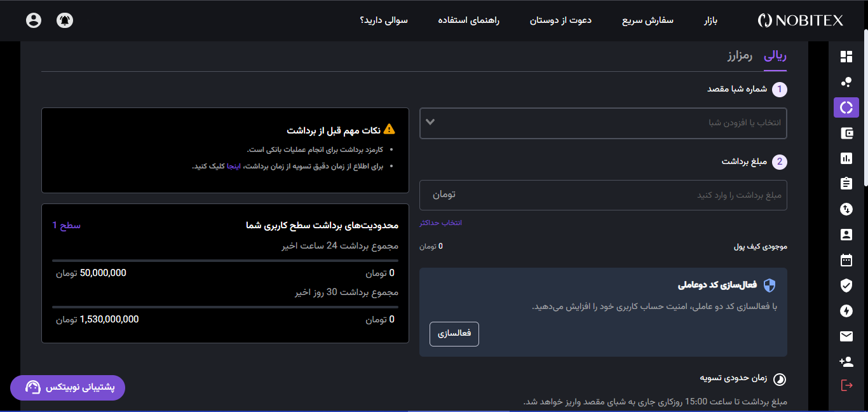Open the پشتیبانی نوبیتکس support chat button

pos(67,387)
